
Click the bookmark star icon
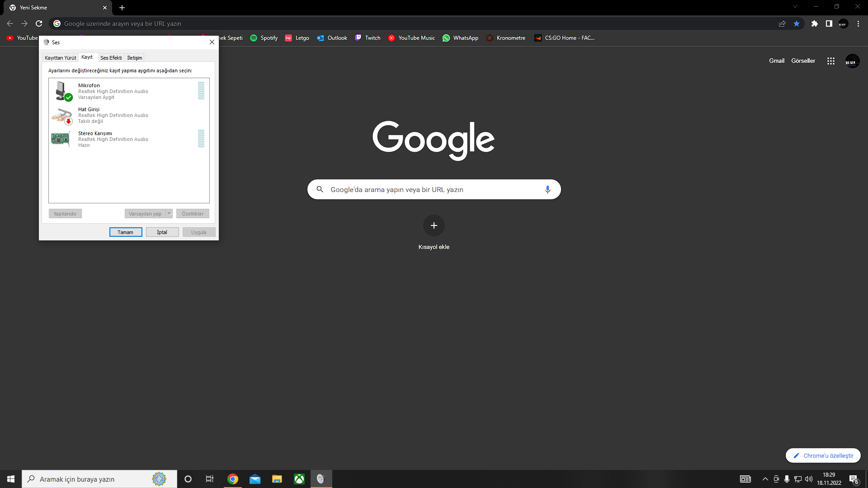click(x=797, y=23)
